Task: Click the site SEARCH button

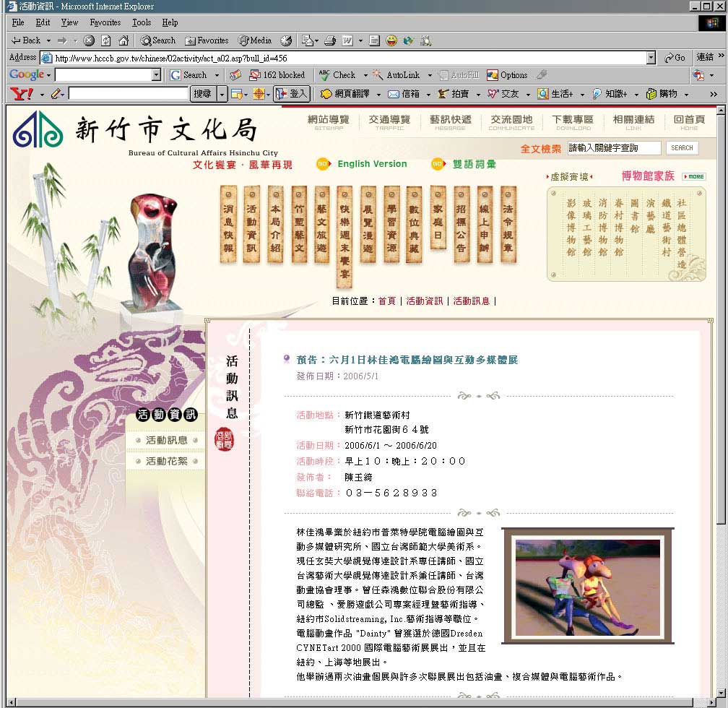Action: coord(682,147)
